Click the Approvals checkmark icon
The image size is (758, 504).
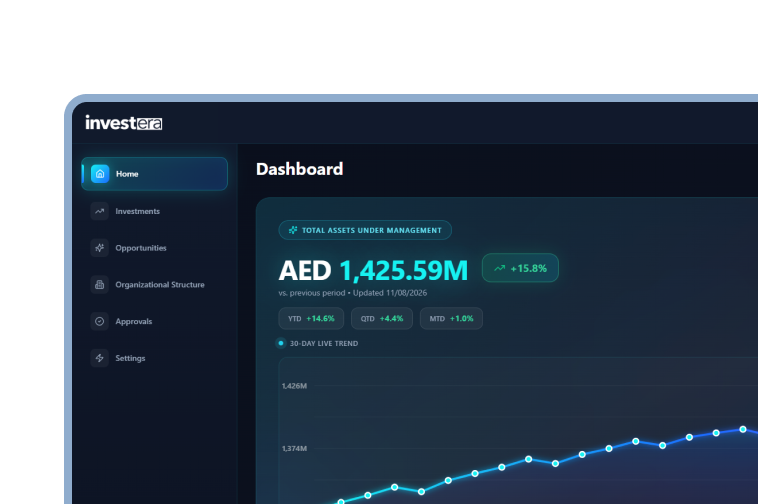tap(100, 321)
